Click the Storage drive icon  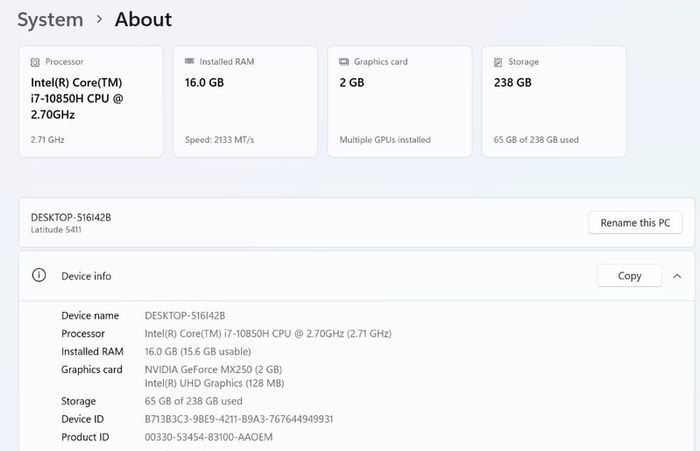[498, 62]
